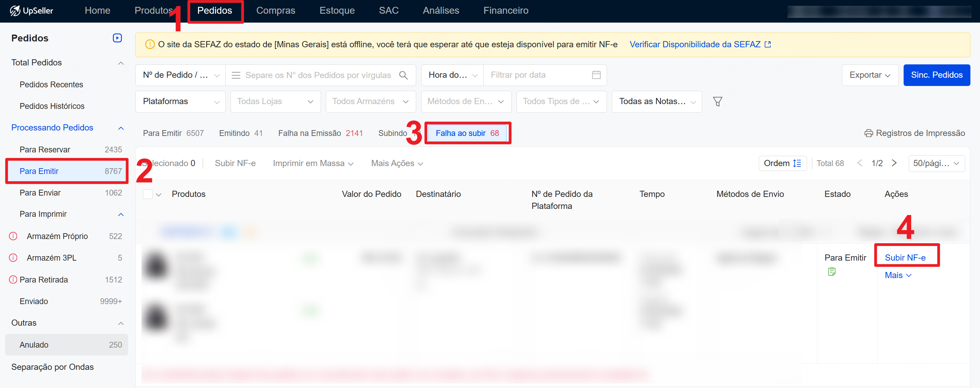980x388 pixels.
Task: Click the Ordem sort button
Action: point(782,164)
